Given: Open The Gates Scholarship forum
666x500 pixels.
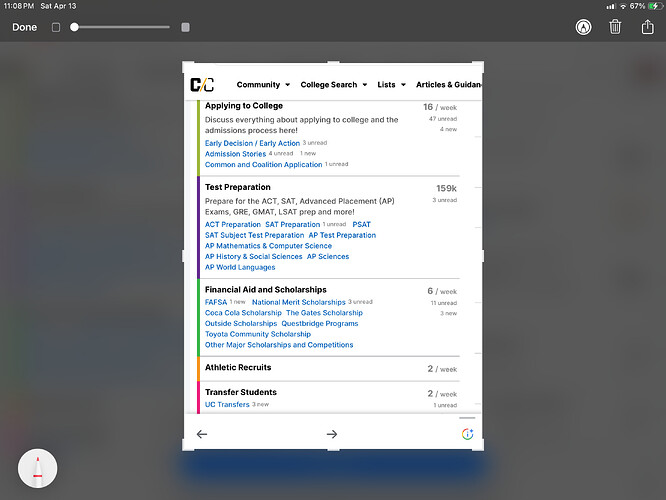Looking at the screenshot, I should 325,313.
